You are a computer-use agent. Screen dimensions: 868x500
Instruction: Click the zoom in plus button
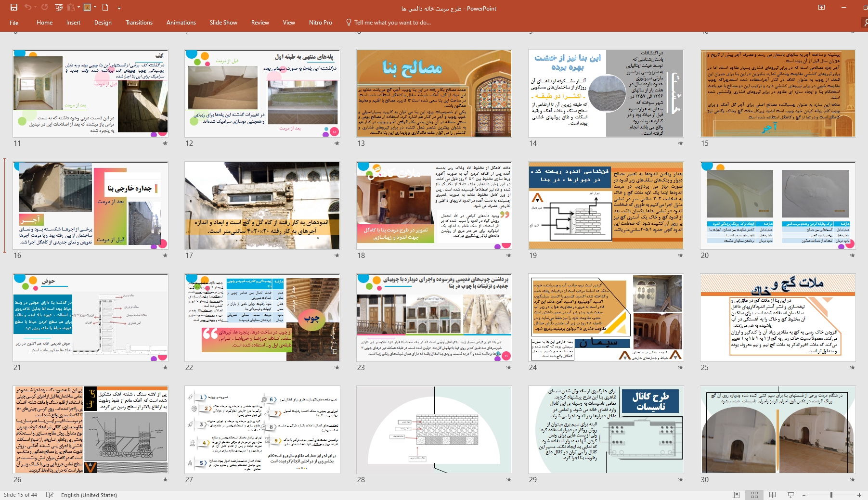point(859,495)
